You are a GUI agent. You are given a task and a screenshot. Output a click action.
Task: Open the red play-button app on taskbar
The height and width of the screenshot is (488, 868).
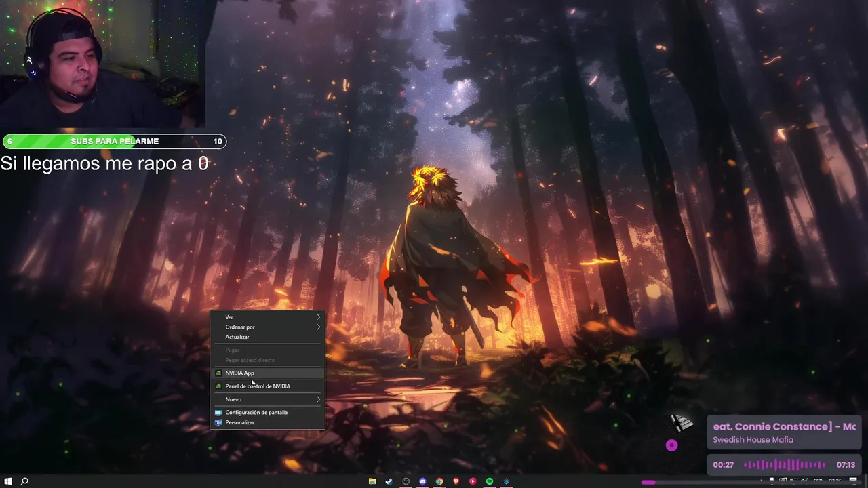pyautogui.click(x=473, y=481)
